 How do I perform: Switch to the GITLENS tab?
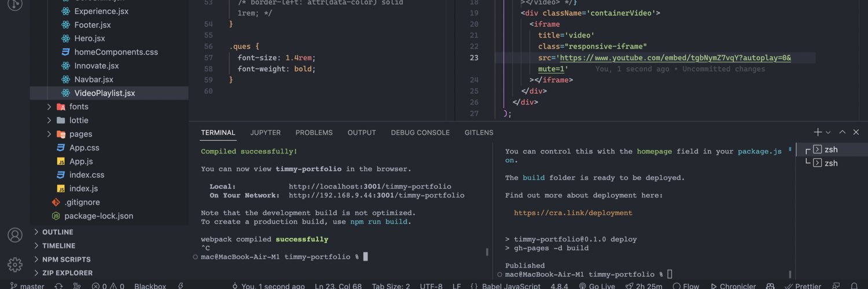tap(479, 133)
